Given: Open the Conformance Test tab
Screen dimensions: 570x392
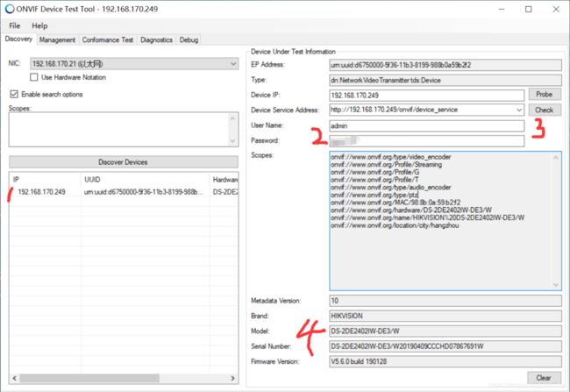Looking at the screenshot, I should (x=108, y=39).
